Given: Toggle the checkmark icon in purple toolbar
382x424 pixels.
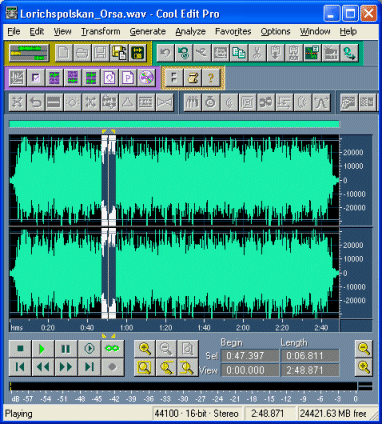Looking at the screenshot, I should 36,78.
